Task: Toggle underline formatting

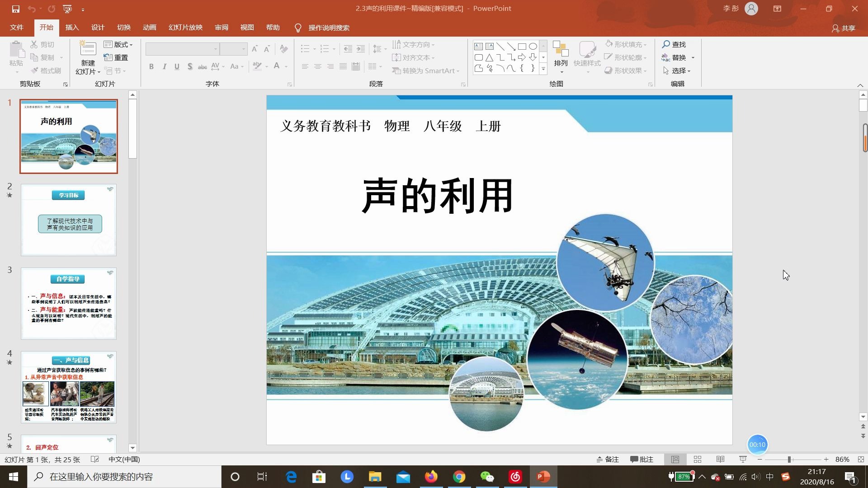Action: (x=177, y=66)
